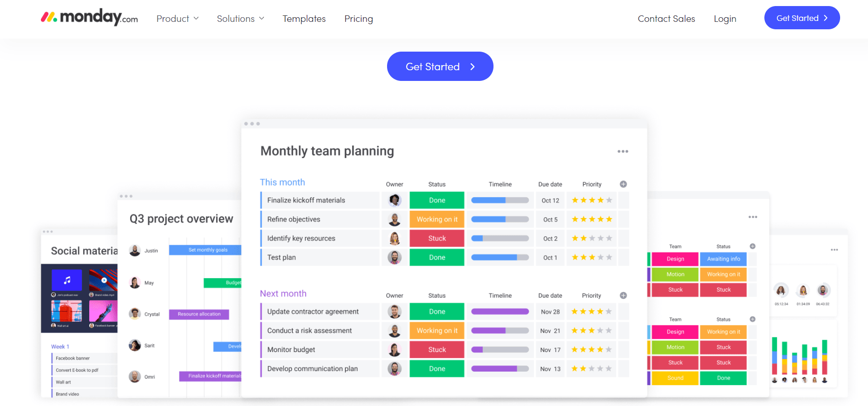Click Sarit's avatar in Q3 project overview
Image resolution: width=868 pixels, height=406 pixels.
135,346
